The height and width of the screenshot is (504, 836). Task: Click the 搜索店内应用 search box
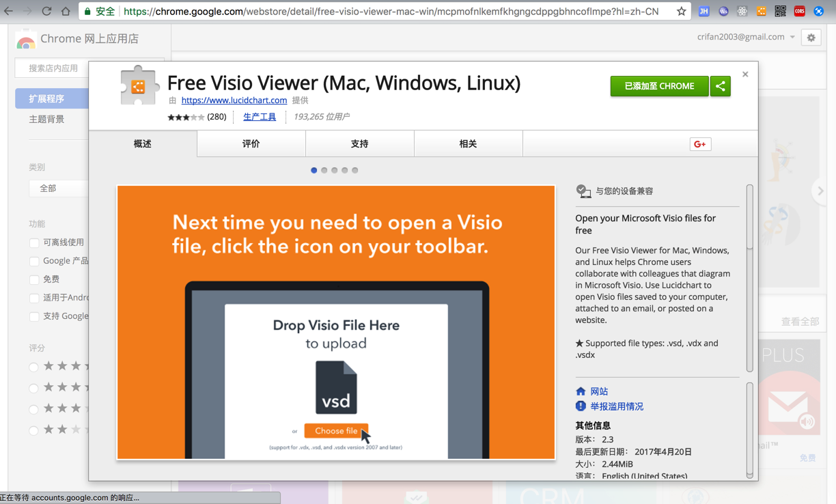[53, 68]
